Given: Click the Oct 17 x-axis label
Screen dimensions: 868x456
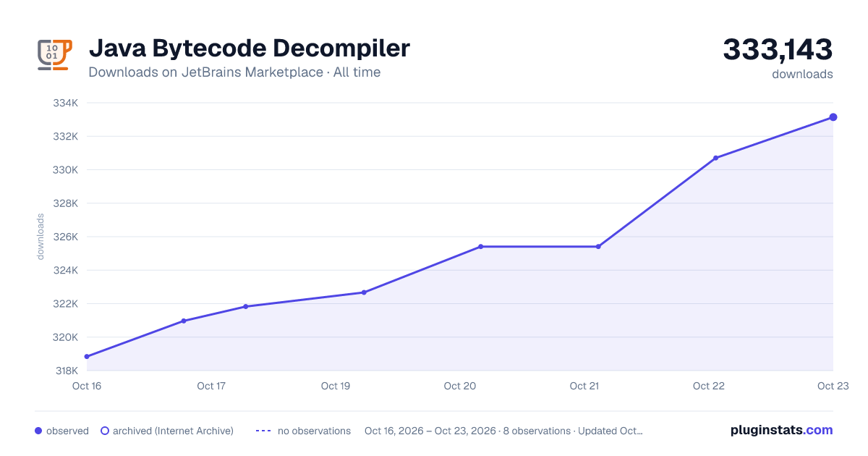Looking at the screenshot, I should tap(211, 386).
